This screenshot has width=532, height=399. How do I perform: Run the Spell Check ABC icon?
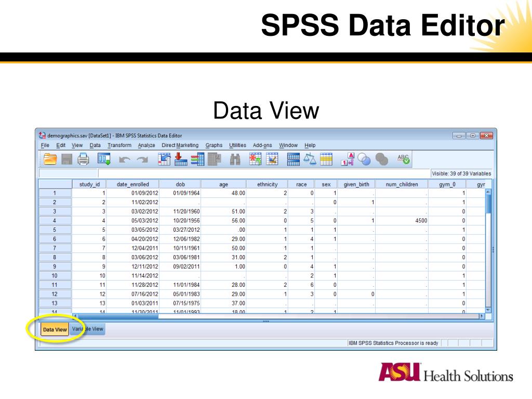[403, 159]
